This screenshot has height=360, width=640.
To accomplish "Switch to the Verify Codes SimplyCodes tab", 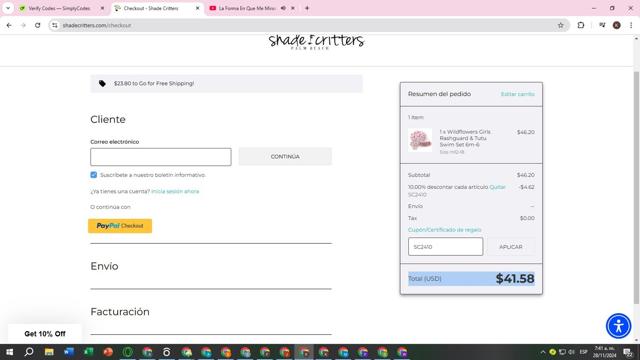I will pos(59,8).
